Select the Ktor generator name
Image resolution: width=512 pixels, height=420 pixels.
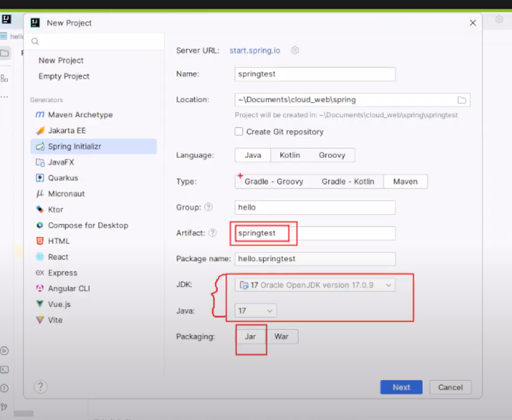pyautogui.click(x=56, y=209)
